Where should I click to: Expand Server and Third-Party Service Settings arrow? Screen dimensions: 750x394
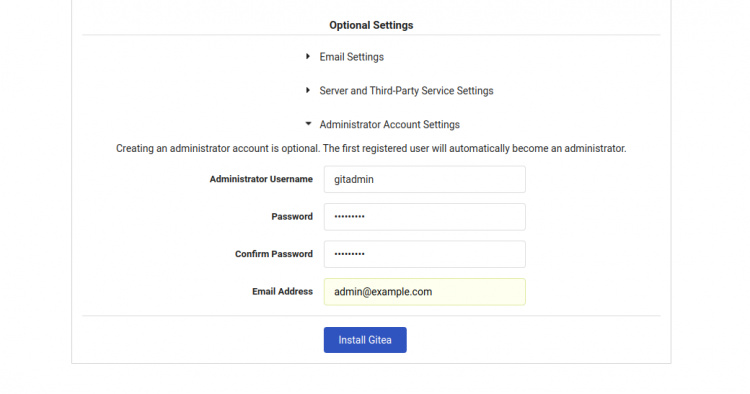308,90
